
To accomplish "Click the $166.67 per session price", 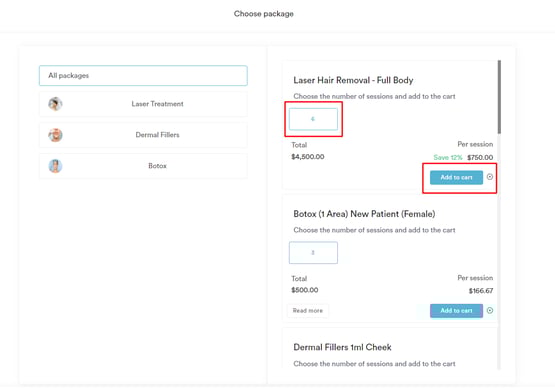I will [481, 291].
